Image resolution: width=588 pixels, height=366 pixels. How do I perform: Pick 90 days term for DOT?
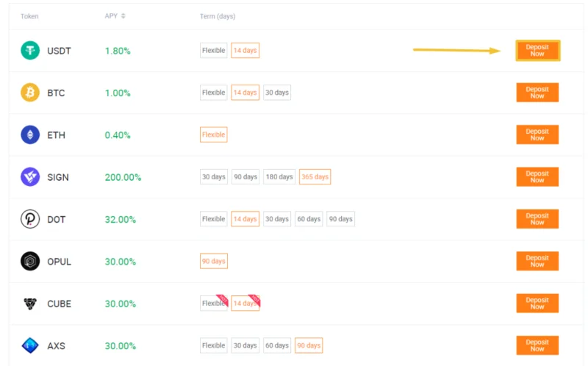point(341,219)
